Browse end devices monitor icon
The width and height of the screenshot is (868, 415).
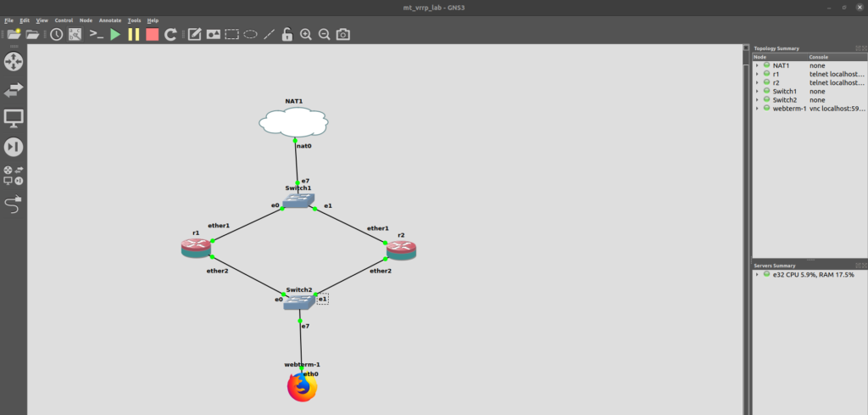tap(14, 118)
